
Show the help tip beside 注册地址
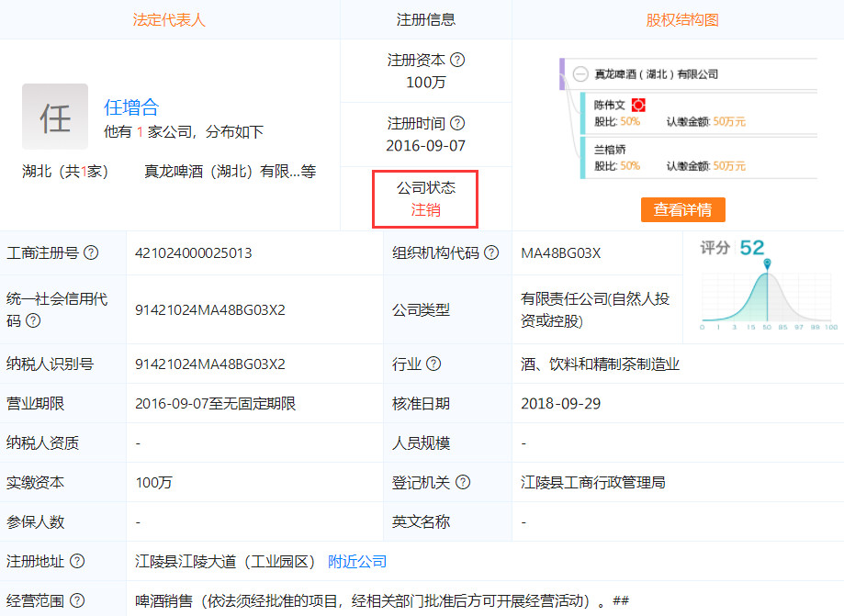click(x=77, y=561)
